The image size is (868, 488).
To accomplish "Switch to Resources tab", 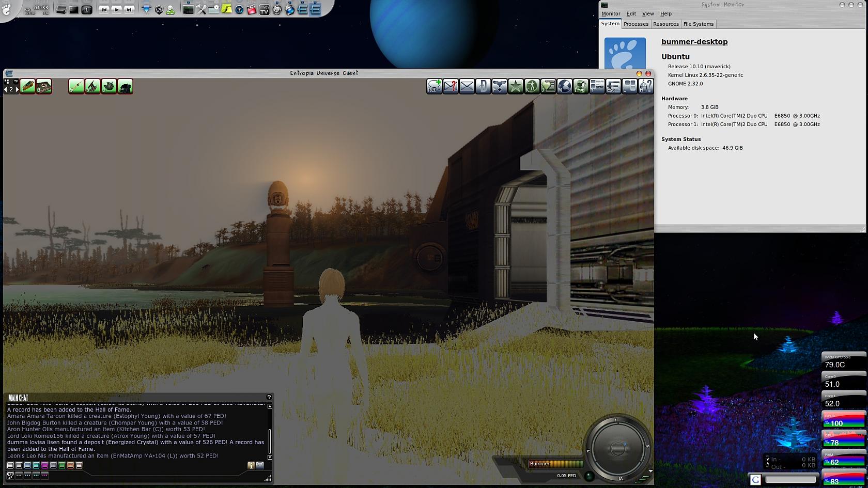I will [665, 24].
